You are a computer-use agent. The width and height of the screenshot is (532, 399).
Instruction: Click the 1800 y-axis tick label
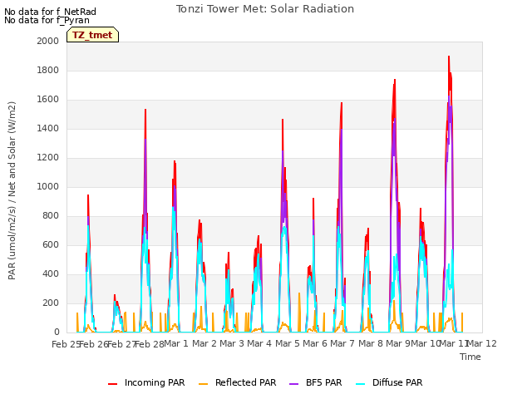[x=48, y=70]
